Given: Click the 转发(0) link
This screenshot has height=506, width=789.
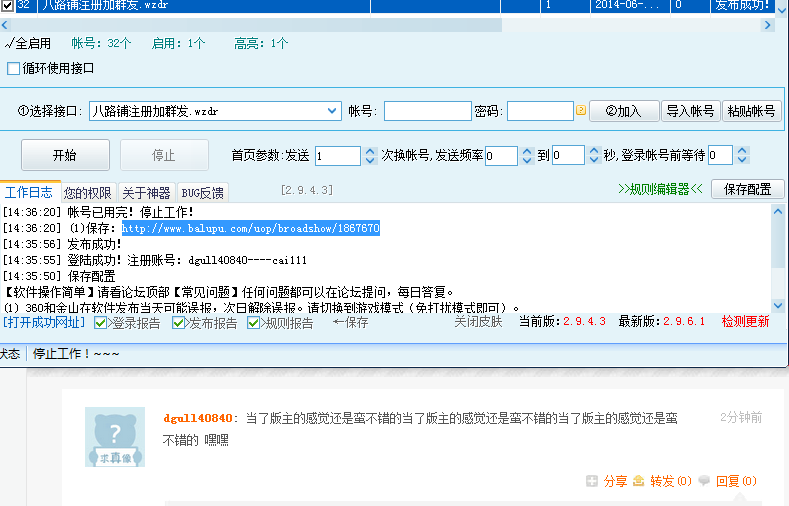Looking at the screenshot, I should pyautogui.click(x=671, y=481).
